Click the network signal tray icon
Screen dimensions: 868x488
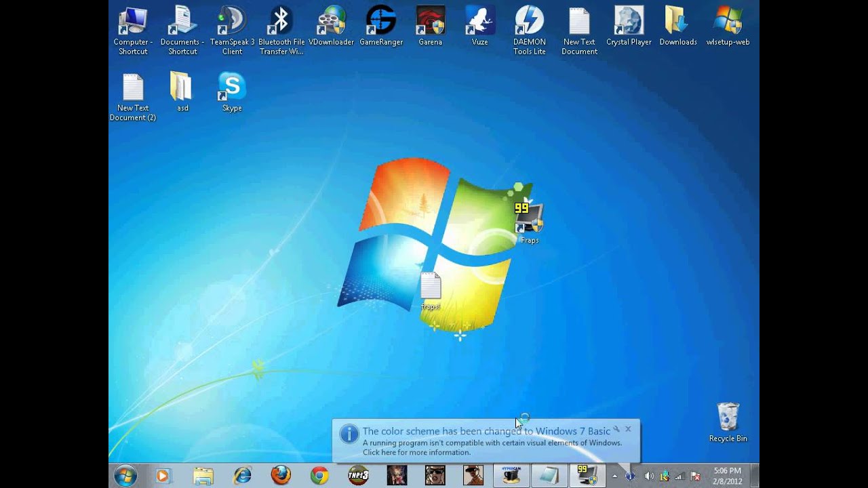tap(679, 476)
